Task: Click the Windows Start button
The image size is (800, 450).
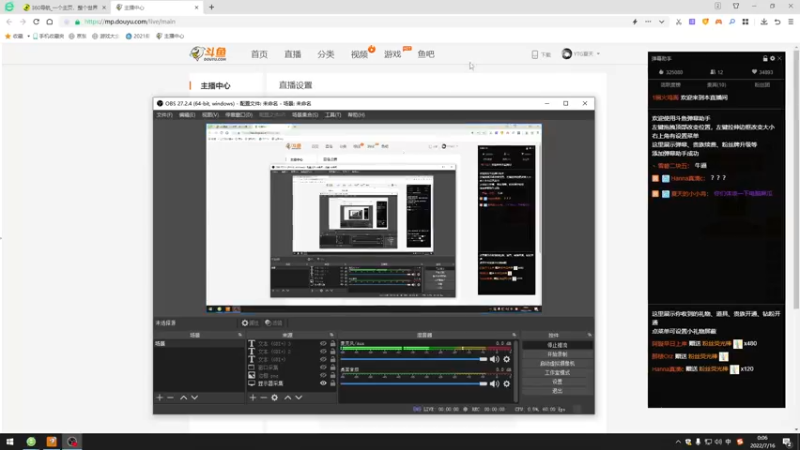Action: [x=10, y=442]
